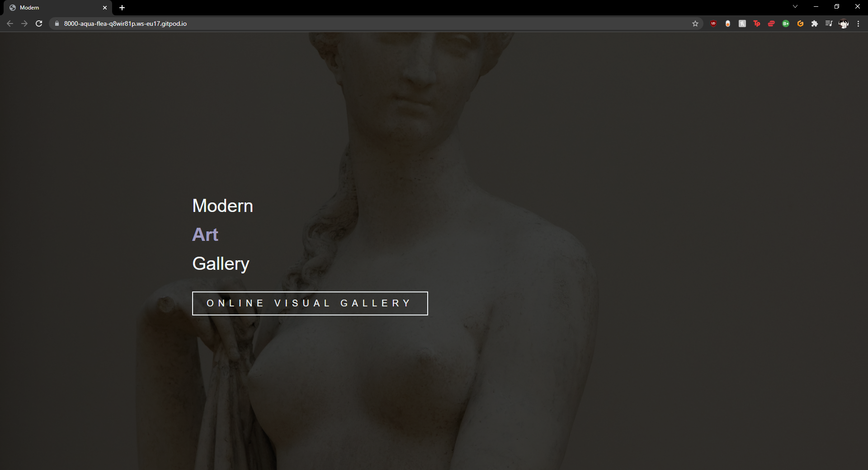Image resolution: width=868 pixels, height=470 pixels.
Task: Go back to the previous page
Action: click(10, 23)
